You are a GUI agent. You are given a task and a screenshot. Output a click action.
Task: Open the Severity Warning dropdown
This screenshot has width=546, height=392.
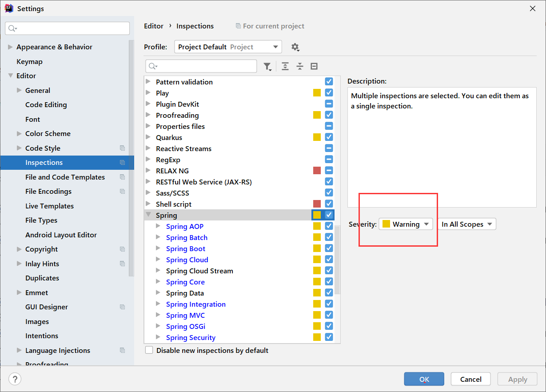point(406,224)
